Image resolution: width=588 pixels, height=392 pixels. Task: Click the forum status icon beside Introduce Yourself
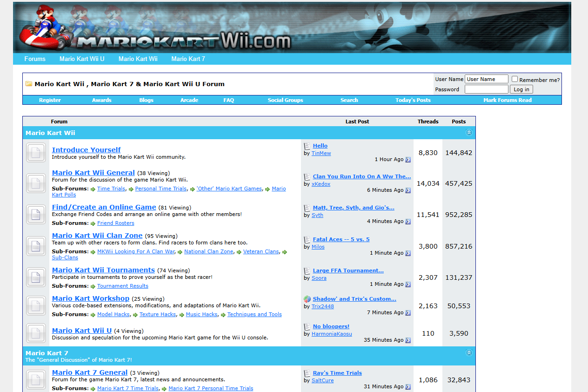36,153
